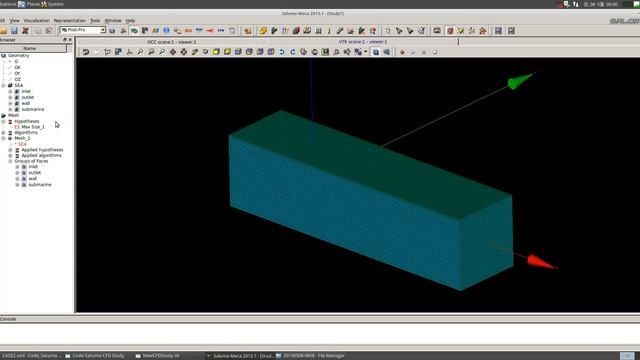Viewport: 640px width, 360px height.
Task: Select the first yellow cube view icon
Action: tap(216, 52)
